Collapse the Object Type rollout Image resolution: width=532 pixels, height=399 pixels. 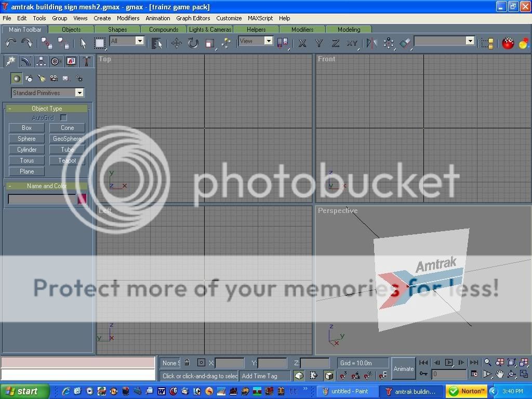click(x=47, y=109)
